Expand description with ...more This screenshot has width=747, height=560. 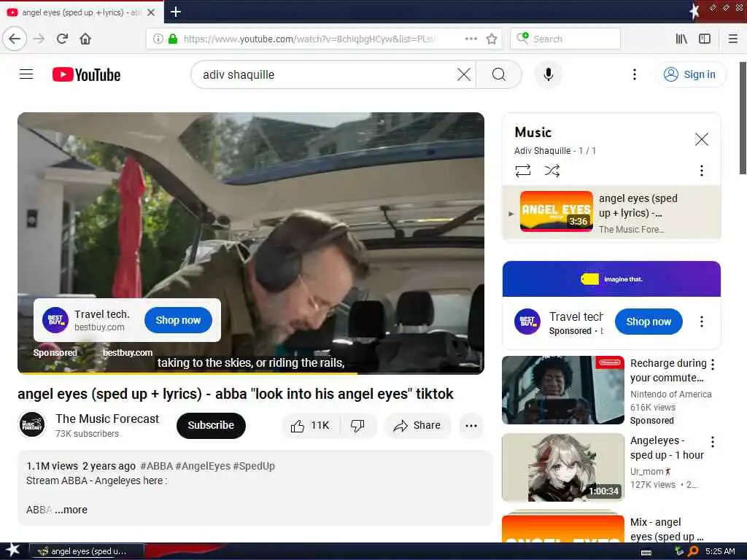point(71,510)
